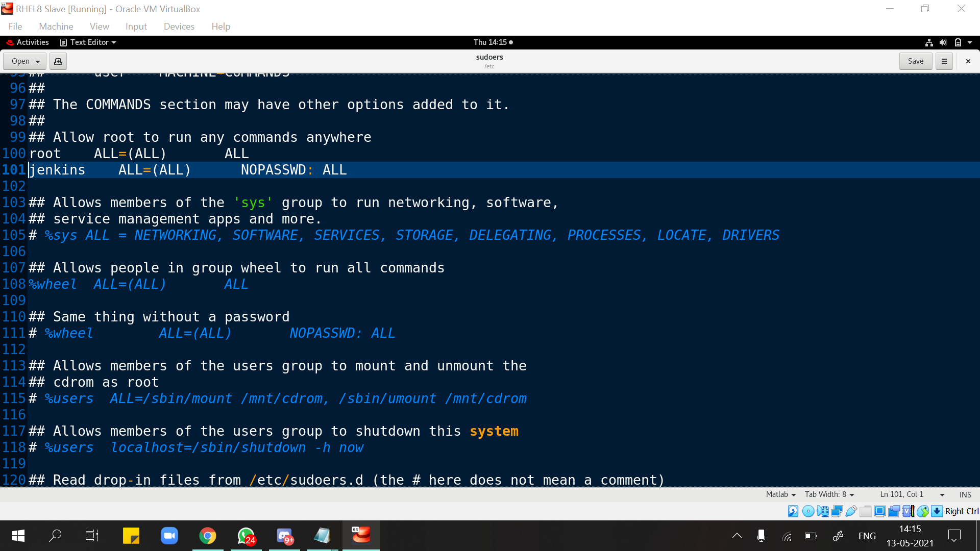The image size is (980, 551).
Task: Click the Save button to save sudoers
Action: click(x=915, y=61)
